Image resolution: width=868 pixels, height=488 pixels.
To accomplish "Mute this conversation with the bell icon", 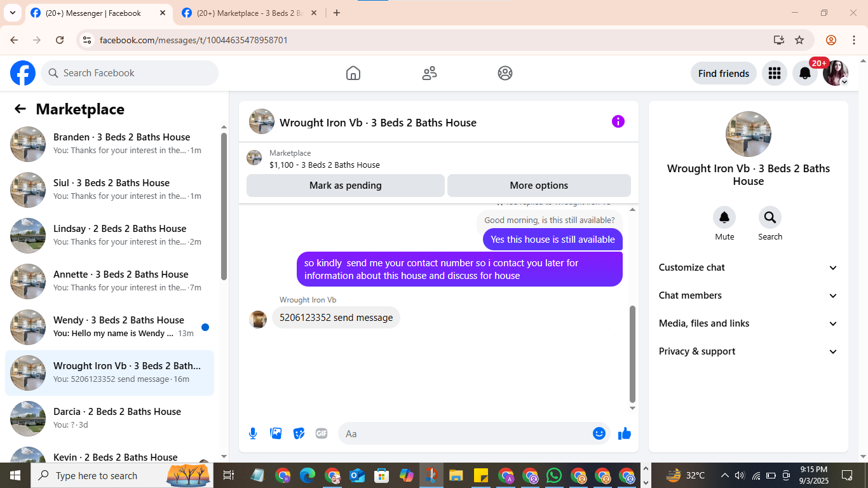I will point(724,218).
